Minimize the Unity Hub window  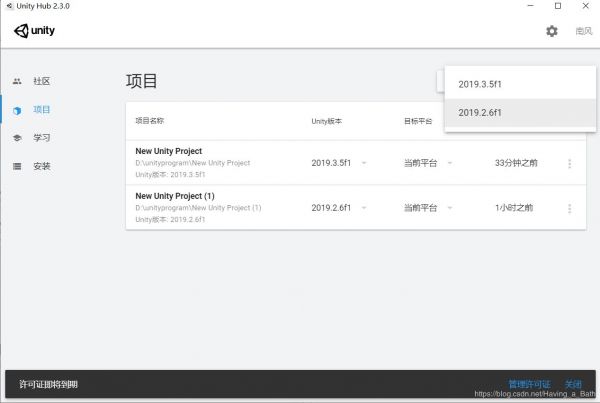[530, 6]
